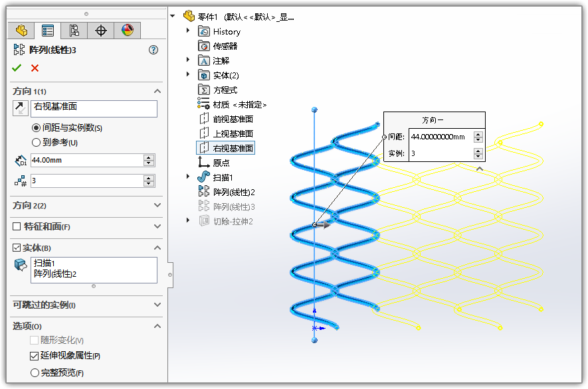Image resolution: width=588 pixels, height=389 pixels.
Task: Expand the 方向 2 section
Action: tap(157, 206)
